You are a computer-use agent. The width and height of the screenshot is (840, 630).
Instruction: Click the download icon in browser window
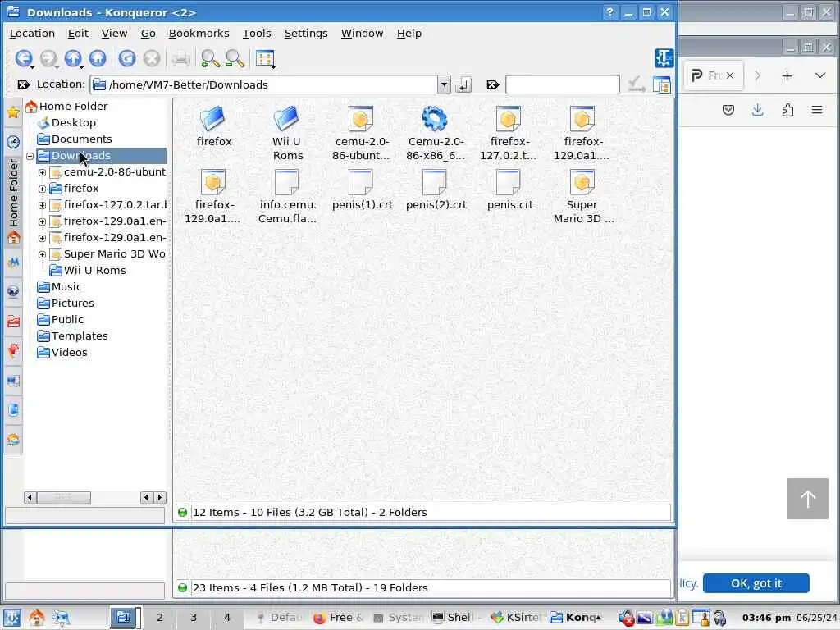pyautogui.click(x=757, y=111)
